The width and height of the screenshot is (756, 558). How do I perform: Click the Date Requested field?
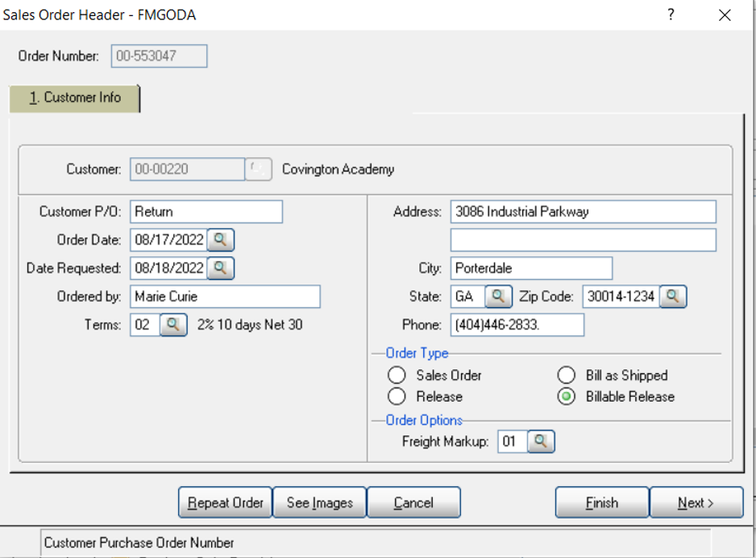coord(168,269)
